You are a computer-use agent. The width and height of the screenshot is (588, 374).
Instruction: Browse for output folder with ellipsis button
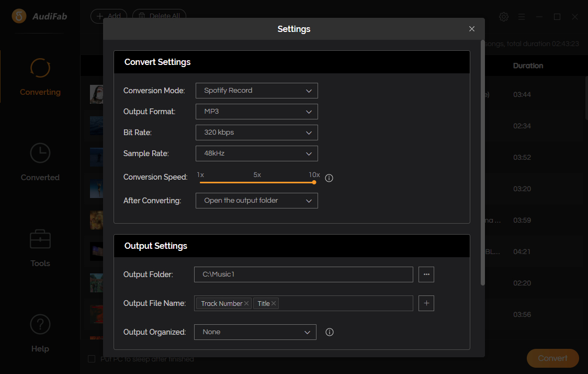[x=426, y=274]
